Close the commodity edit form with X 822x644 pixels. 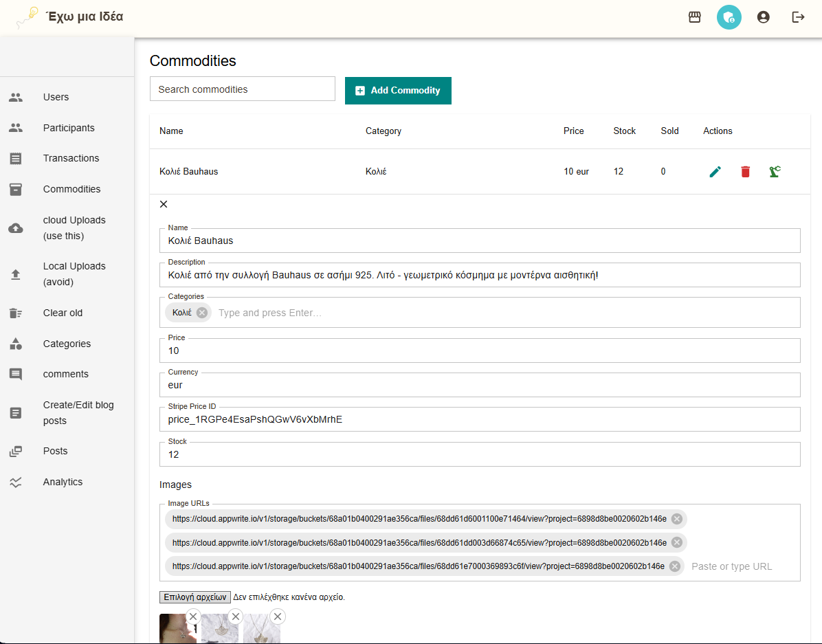pyautogui.click(x=164, y=204)
